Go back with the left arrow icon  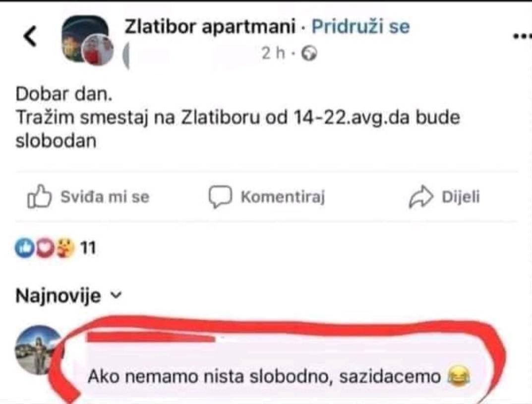pyautogui.click(x=30, y=36)
